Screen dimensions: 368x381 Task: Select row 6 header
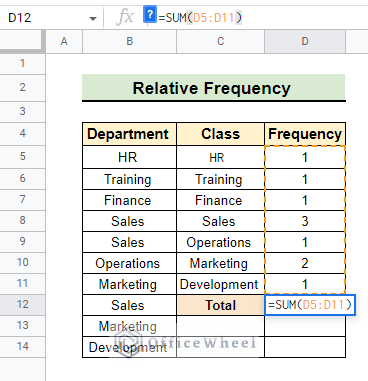click(22, 179)
